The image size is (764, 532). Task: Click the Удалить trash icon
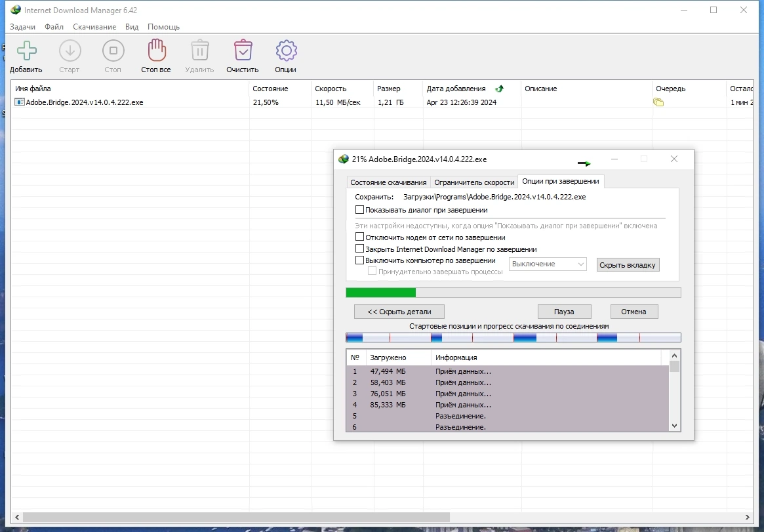[x=200, y=50]
